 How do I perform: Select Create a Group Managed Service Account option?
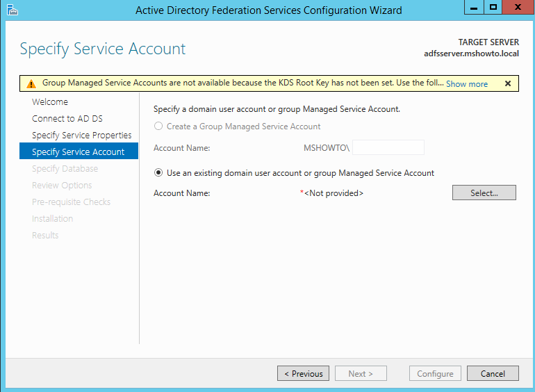(x=158, y=126)
